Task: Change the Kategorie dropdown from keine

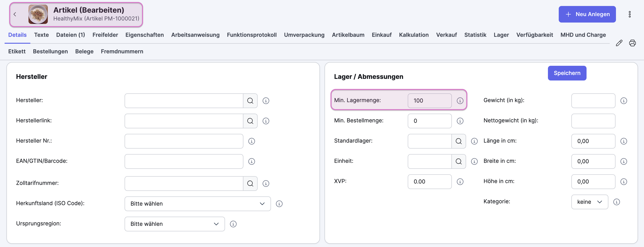Action: 590,202
